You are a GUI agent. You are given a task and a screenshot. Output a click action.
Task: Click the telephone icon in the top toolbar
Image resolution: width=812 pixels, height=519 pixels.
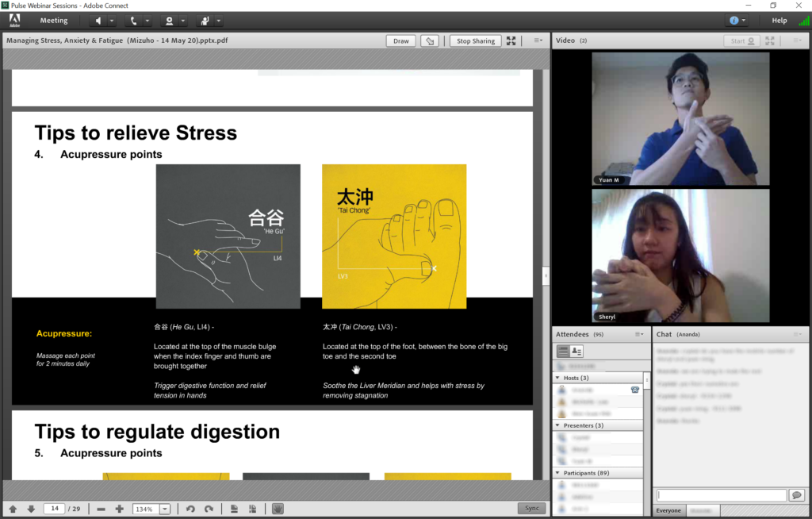tap(132, 21)
